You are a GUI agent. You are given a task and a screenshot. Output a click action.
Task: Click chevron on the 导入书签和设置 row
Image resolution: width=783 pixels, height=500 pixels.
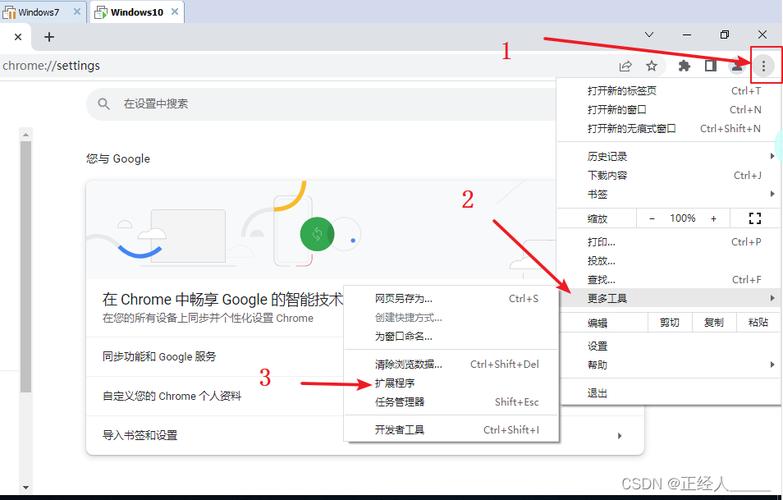(x=619, y=436)
